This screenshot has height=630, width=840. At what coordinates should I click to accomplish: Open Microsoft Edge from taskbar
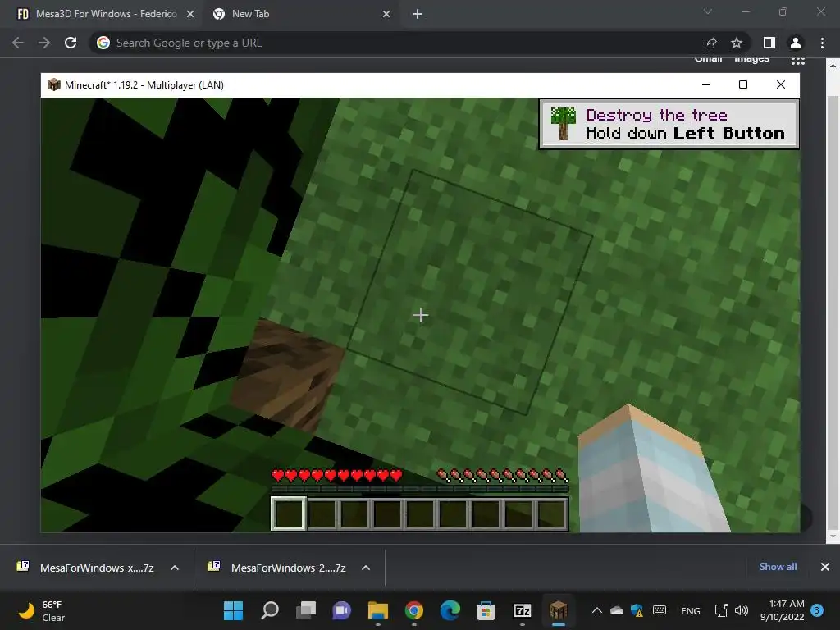tap(450, 610)
